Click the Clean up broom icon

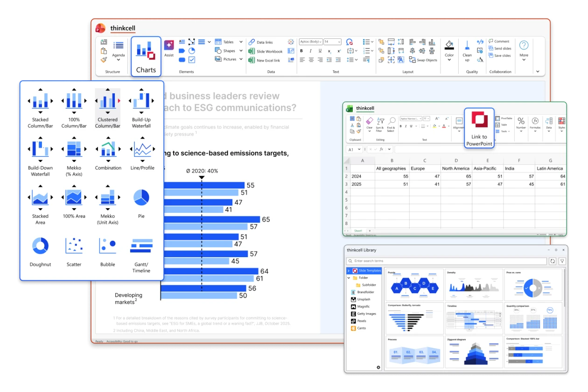(467, 45)
